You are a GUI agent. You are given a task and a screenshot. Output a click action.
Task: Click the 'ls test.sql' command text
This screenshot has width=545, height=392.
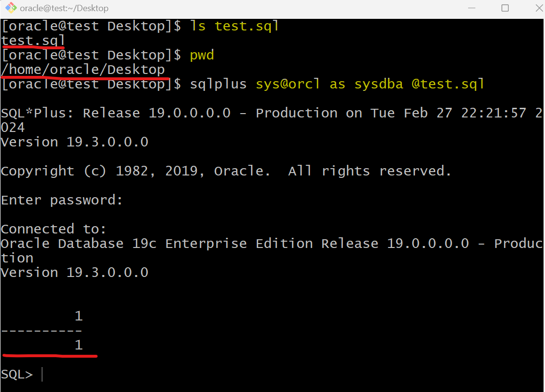pos(234,26)
